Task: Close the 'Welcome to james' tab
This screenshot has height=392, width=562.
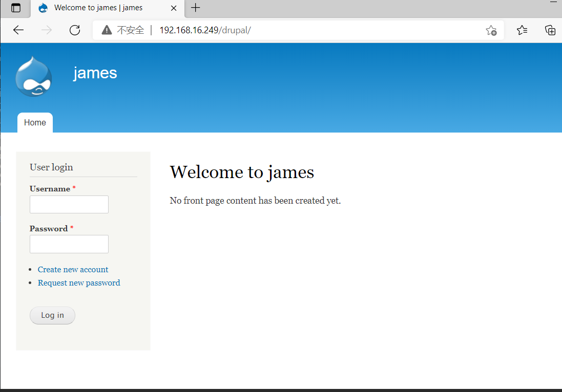Action: click(174, 8)
